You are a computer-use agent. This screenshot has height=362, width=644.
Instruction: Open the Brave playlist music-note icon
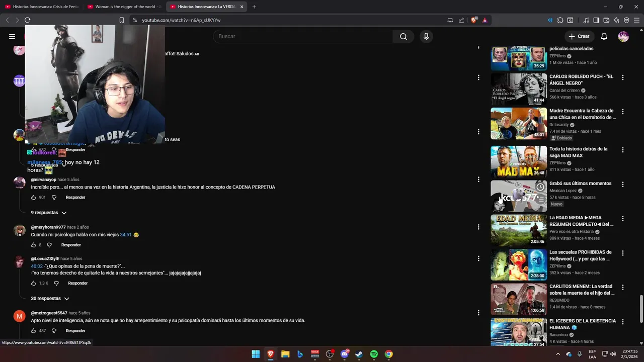tap(586, 20)
